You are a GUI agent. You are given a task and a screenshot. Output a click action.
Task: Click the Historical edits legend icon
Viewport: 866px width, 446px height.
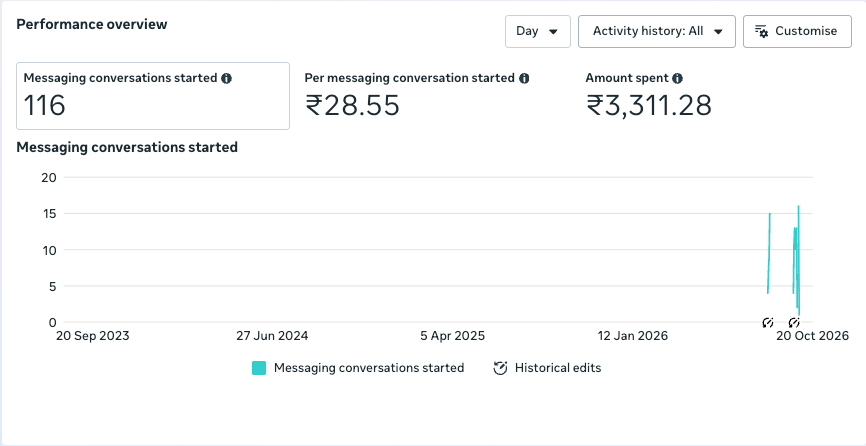pos(500,368)
